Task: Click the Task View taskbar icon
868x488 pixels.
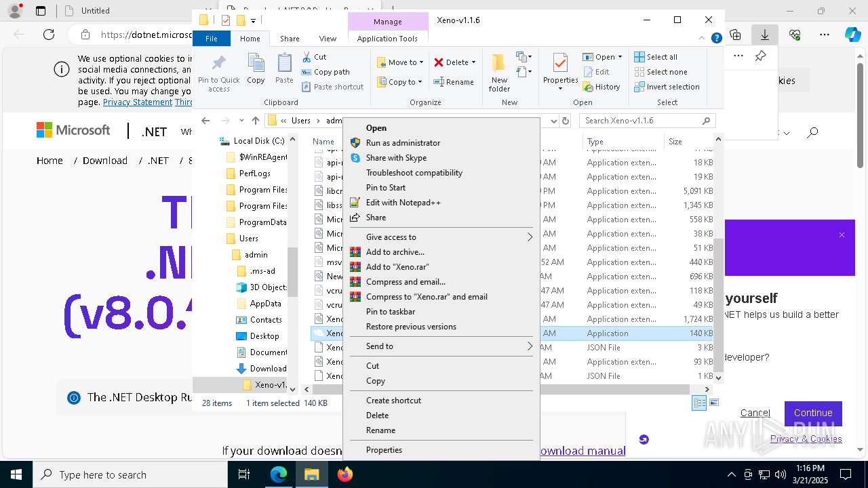Action: pos(244,474)
